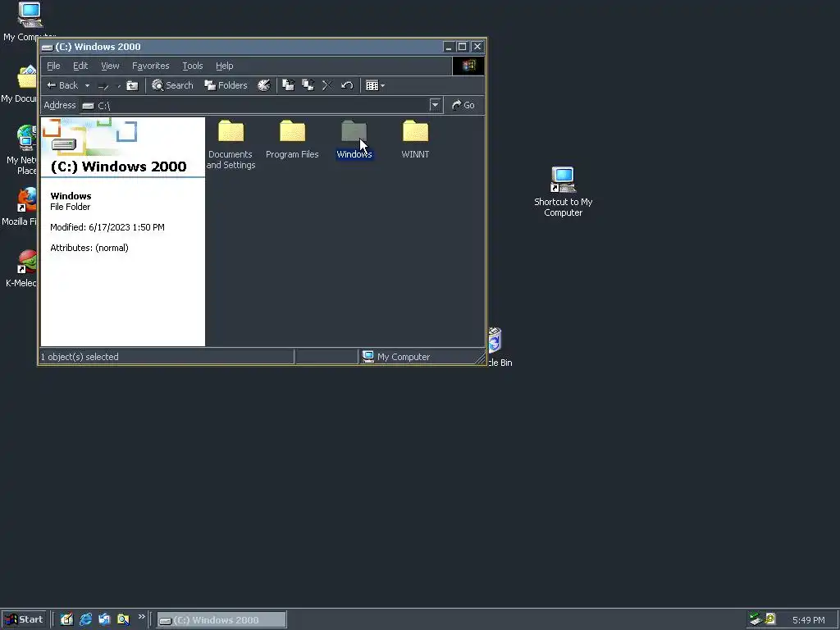Viewport: 840px width, 630px height.
Task: Click the Start button
Action: (25, 620)
